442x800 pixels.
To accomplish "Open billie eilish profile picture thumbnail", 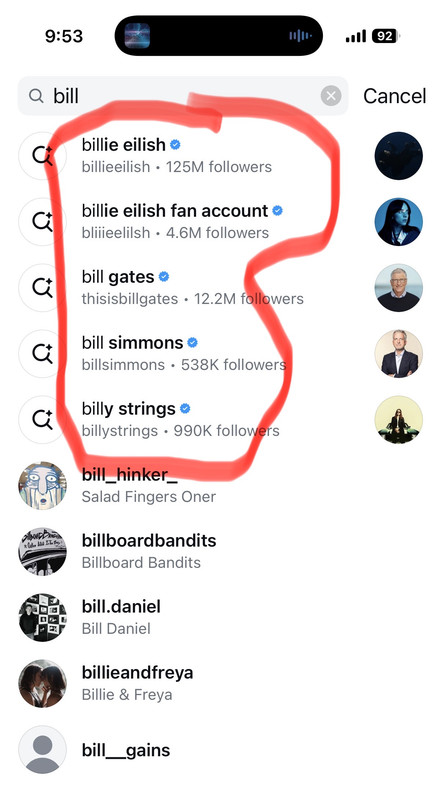I will 399,156.
